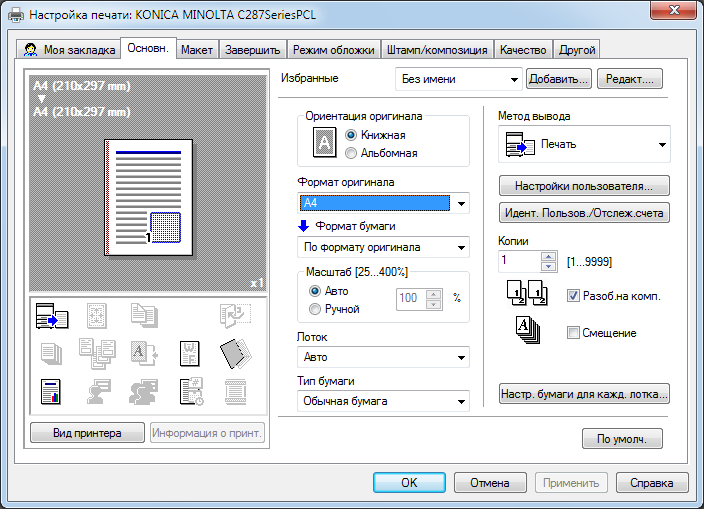This screenshot has height=509, width=704.
Task: Click Вид принтера button
Action: (x=87, y=433)
